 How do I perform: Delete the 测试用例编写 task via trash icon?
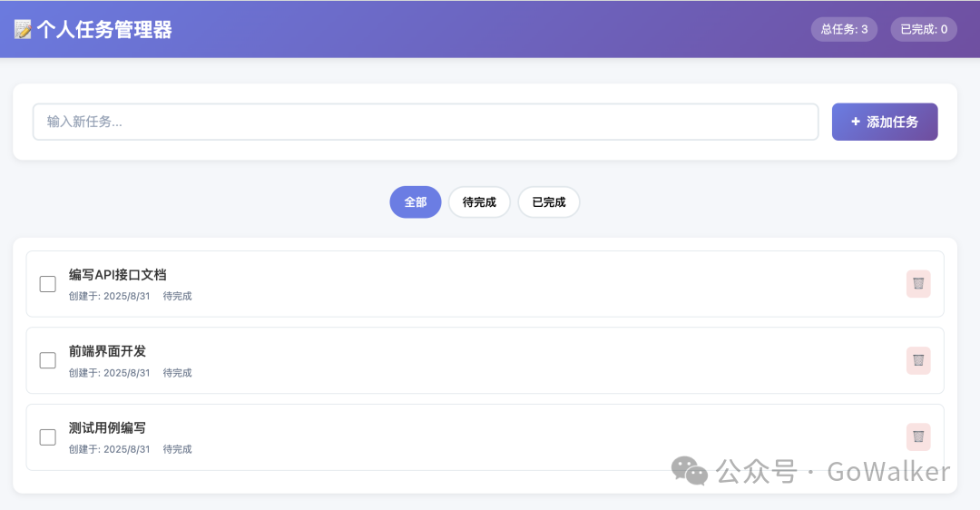pyautogui.click(x=918, y=436)
